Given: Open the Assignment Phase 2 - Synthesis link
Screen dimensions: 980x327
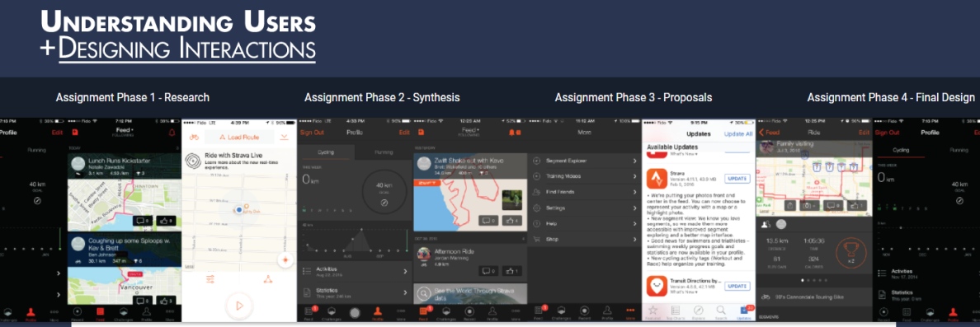Looking at the screenshot, I should (382, 97).
